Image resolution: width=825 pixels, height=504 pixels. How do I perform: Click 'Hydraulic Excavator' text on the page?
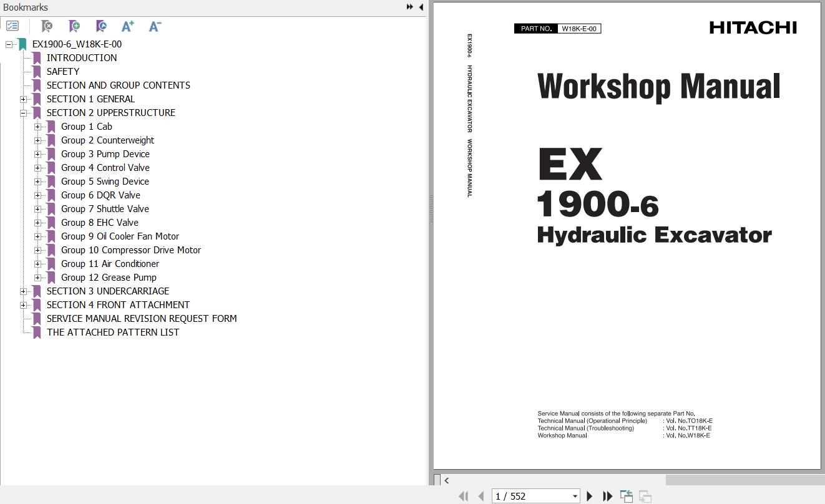coord(654,235)
